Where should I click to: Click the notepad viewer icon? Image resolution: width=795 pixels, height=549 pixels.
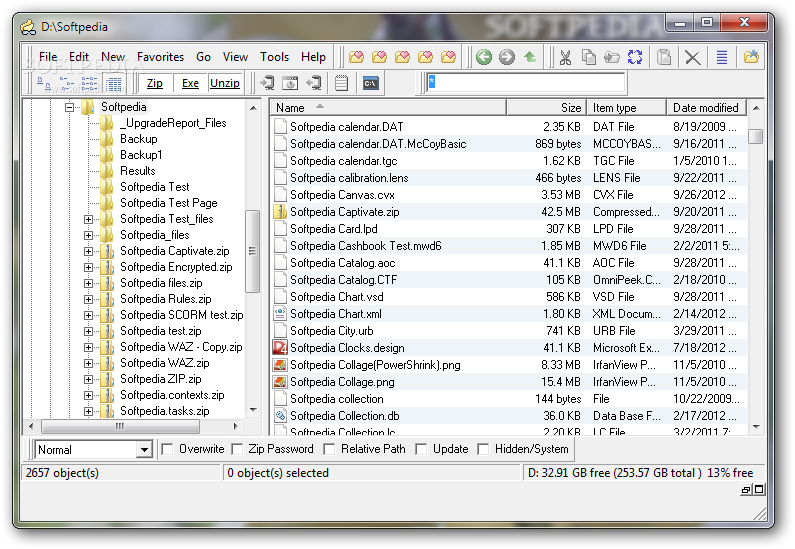point(342,83)
